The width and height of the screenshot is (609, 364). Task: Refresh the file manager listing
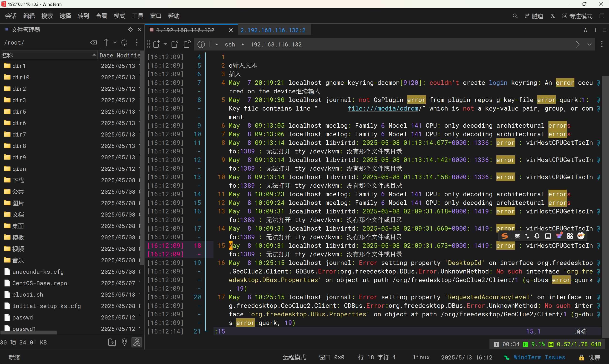point(124,42)
